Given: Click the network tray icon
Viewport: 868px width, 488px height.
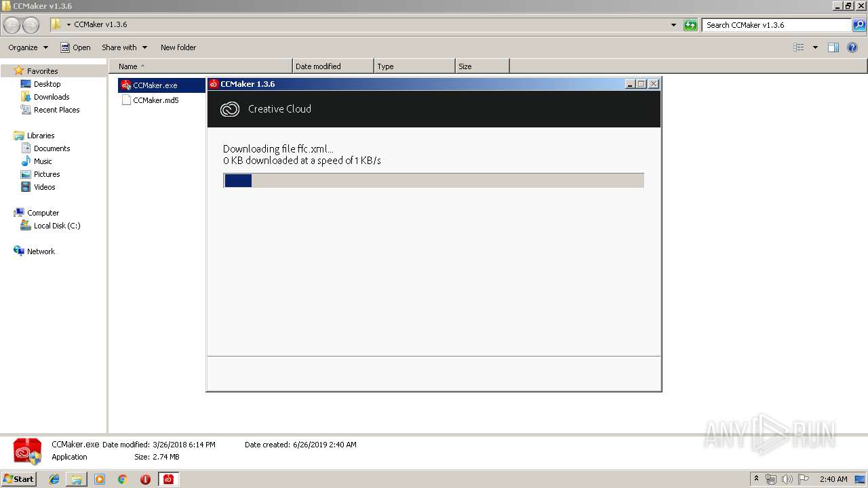Looking at the screenshot, I should pyautogui.click(x=770, y=479).
